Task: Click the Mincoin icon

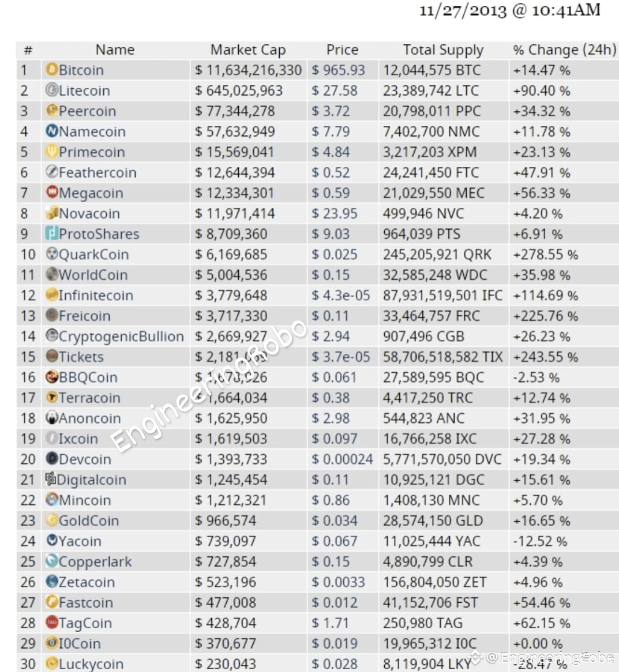Action: 52,499
